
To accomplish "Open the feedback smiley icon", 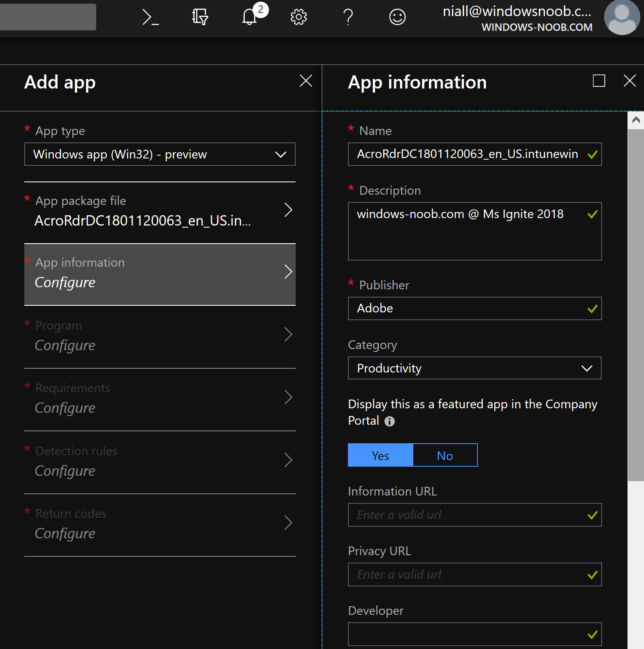I will pyautogui.click(x=397, y=17).
